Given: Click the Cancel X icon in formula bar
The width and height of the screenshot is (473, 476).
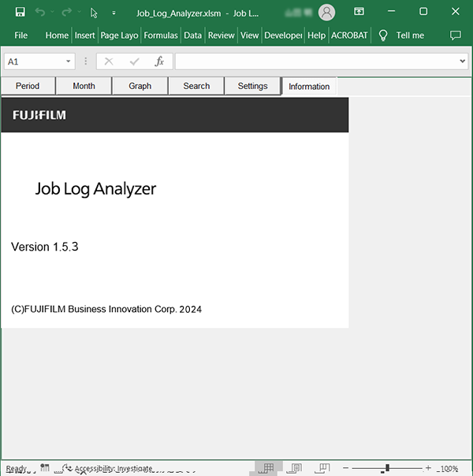Looking at the screenshot, I should click(x=109, y=61).
